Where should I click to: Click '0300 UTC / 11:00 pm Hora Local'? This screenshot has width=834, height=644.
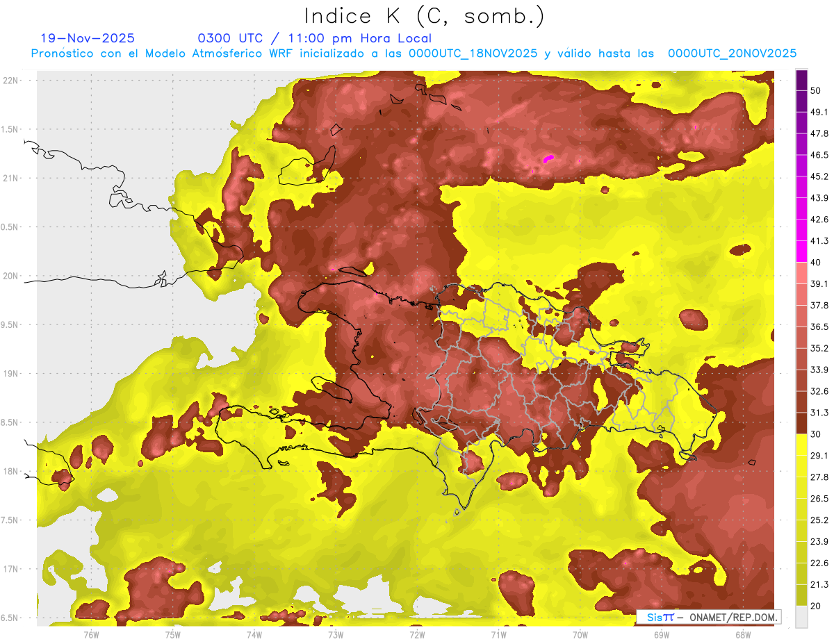pos(315,38)
